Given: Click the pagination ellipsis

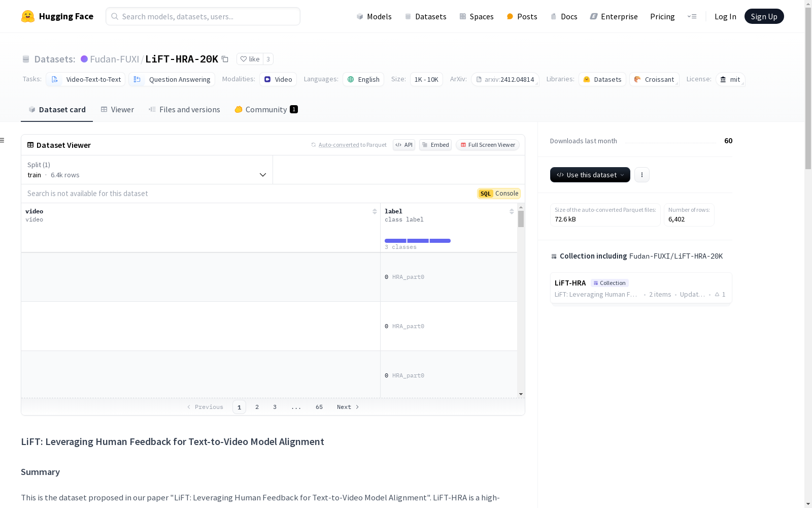Looking at the screenshot, I should coord(296,407).
